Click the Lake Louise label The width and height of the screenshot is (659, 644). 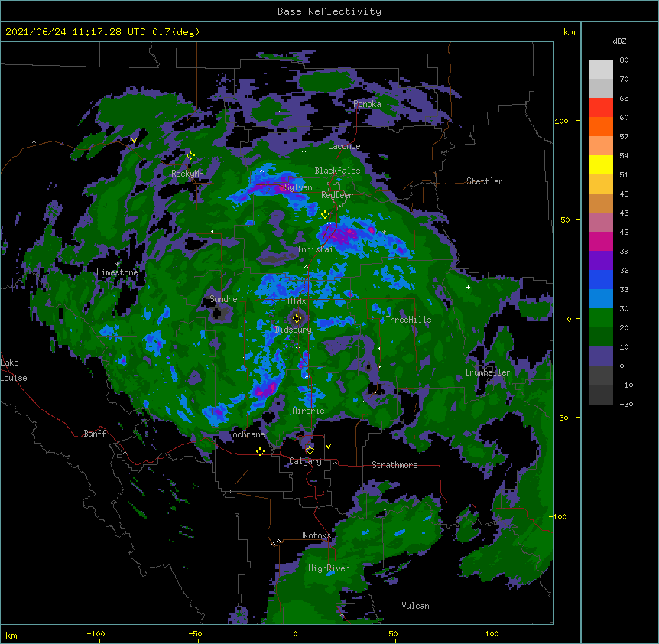pos(14,370)
